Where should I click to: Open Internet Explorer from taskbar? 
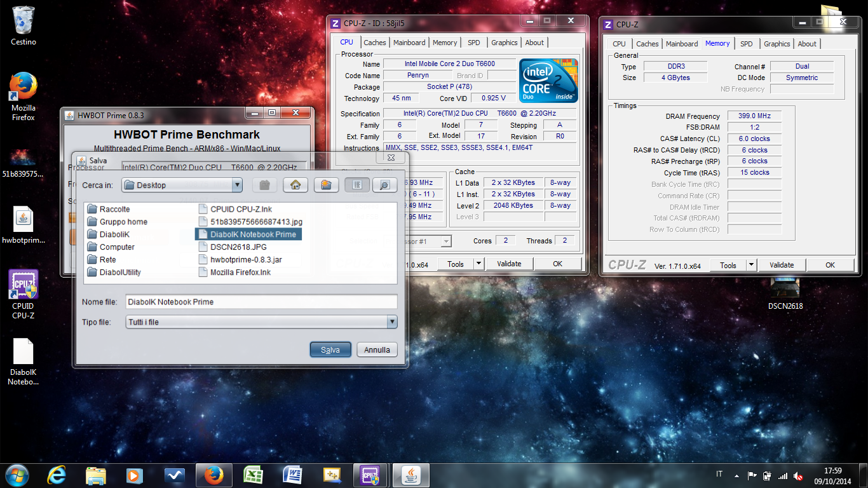(57, 475)
